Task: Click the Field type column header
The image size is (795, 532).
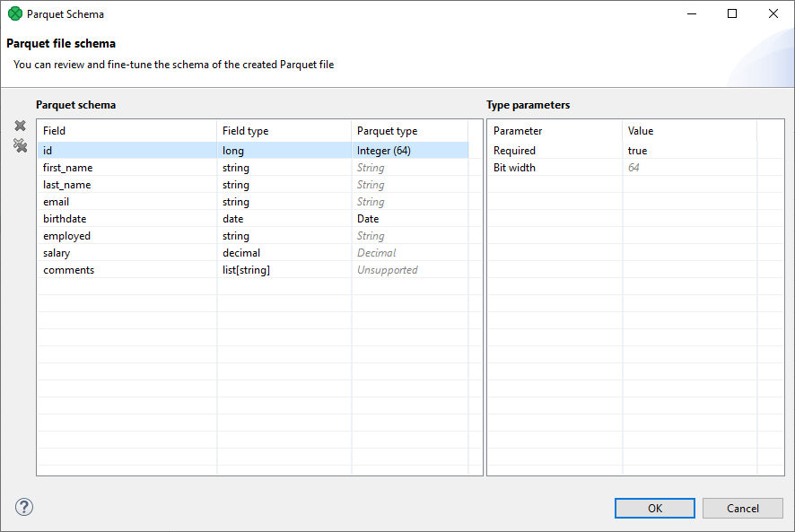Action: (284, 131)
